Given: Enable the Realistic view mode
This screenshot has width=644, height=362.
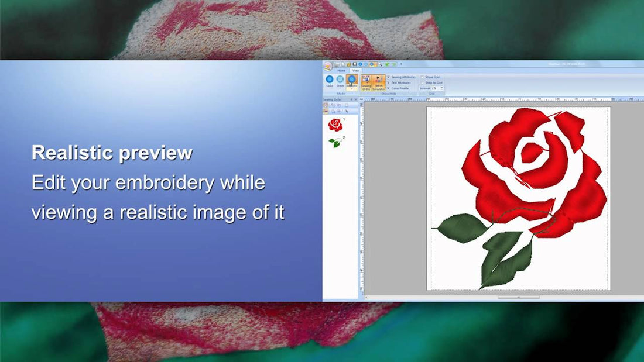Looking at the screenshot, I should click(351, 80).
